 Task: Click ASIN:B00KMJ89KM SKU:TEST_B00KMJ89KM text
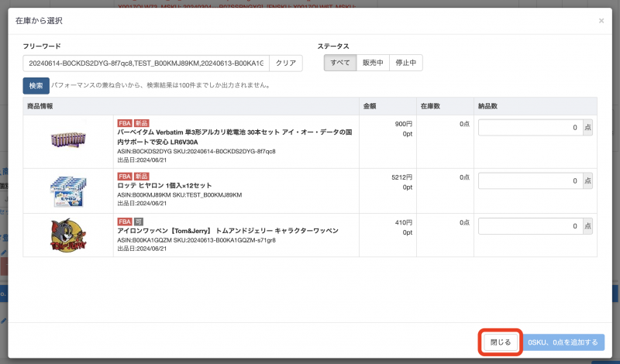click(180, 195)
